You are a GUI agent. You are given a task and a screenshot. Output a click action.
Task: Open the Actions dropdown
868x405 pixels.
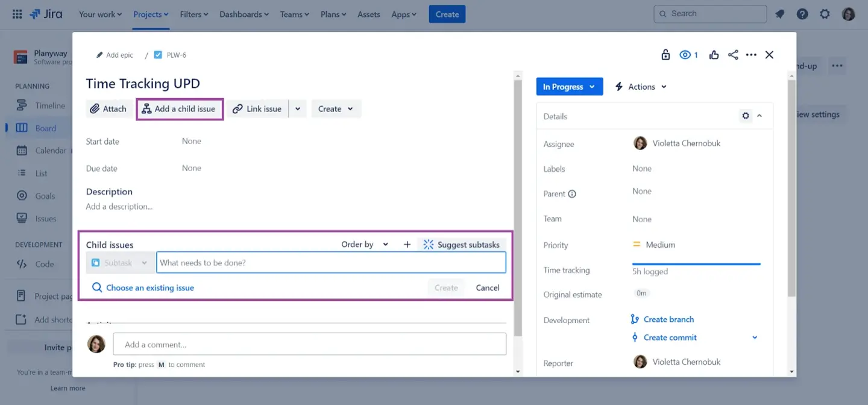[x=640, y=86]
